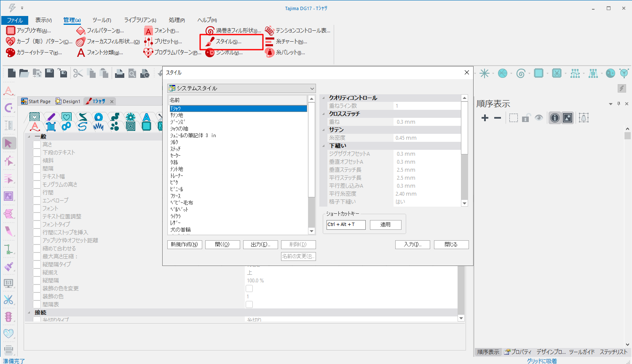
Task: Select ジーンズ in the style list
Action: coord(177,122)
